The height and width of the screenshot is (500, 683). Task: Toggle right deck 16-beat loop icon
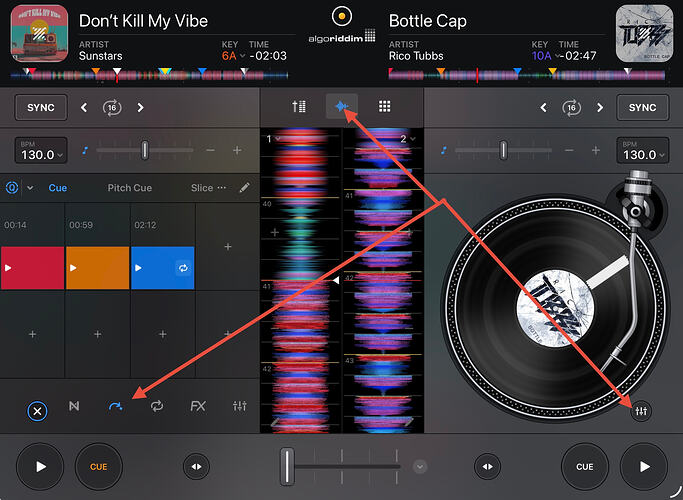click(x=572, y=108)
